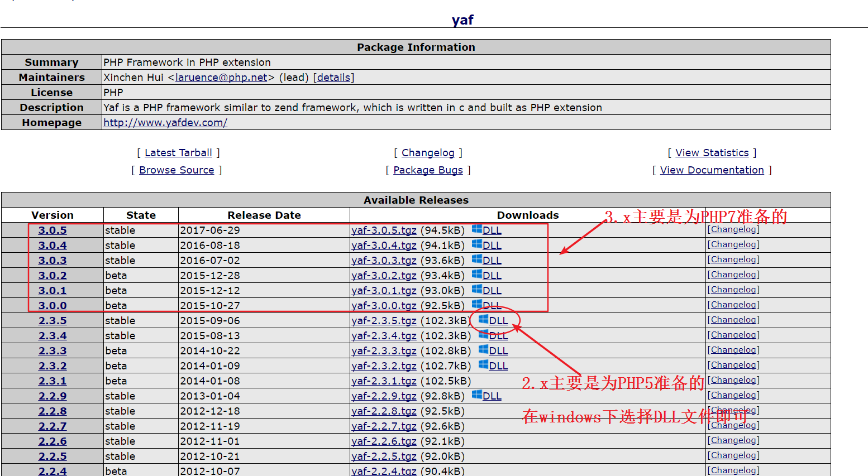Click the laruence@php.net email link
The height and width of the screenshot is (476, 868).
221,78
